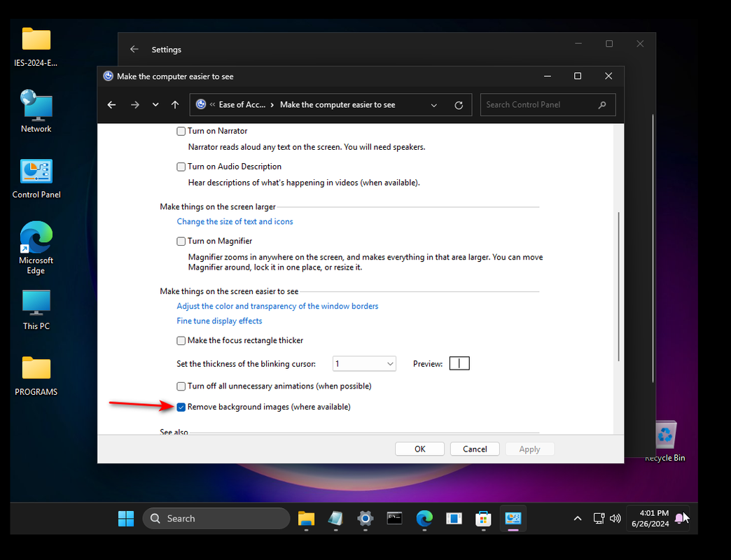Go up one level in Control Panel
The image size is (731, 560).
pos(175,105)
